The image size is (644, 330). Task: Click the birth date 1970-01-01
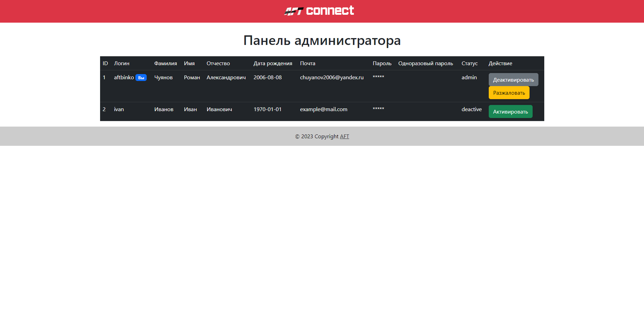tap(267, 109)
